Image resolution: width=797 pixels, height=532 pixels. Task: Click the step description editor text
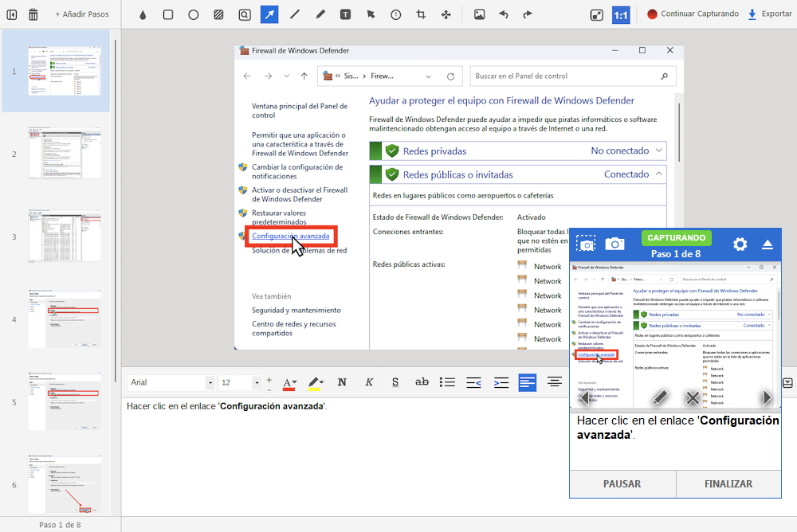coord(226,406)
